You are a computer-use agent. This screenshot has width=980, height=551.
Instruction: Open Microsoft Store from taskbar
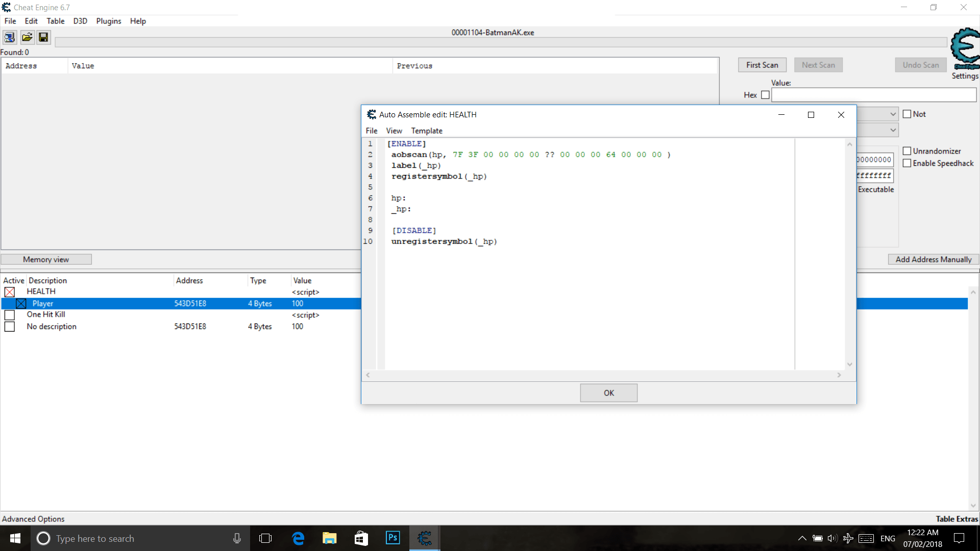[x=361, y=538]
